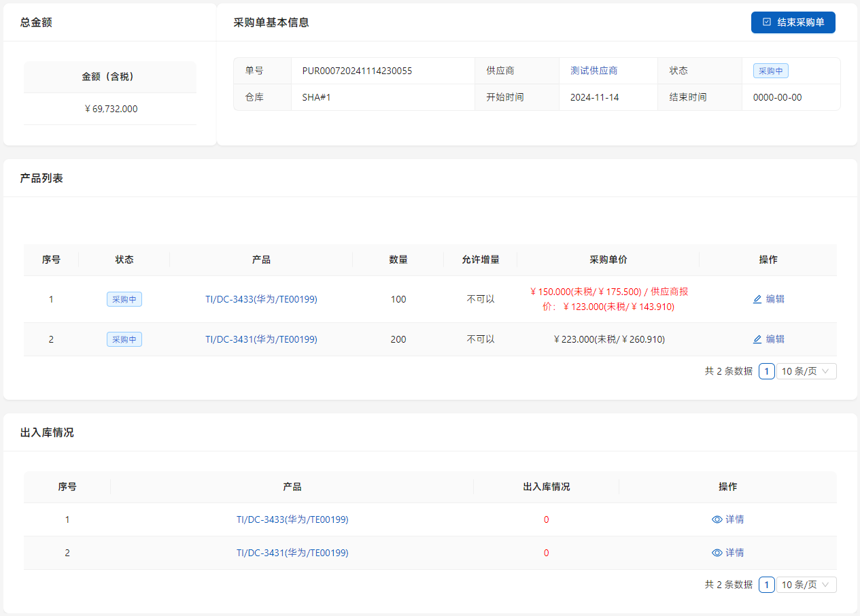Click page 1 in 出入库情况 pagination
The height and width of the screenshot is (616, 860).
[x=766, y=585]
